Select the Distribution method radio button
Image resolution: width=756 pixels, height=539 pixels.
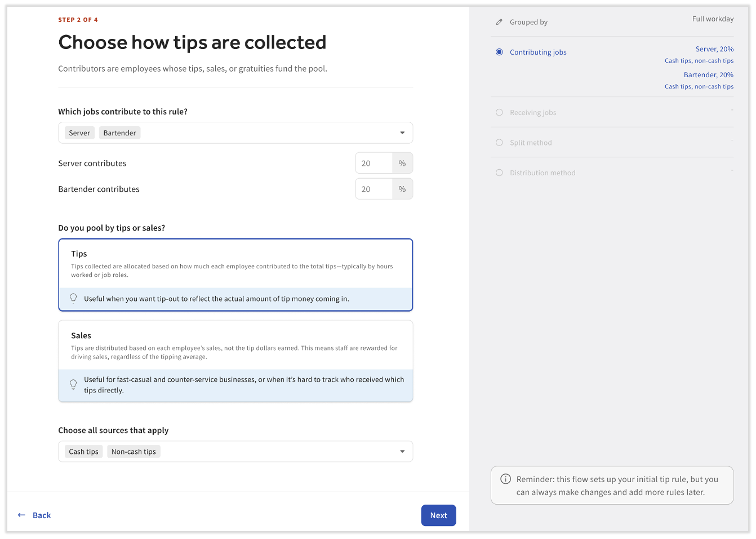coord(499,173)
